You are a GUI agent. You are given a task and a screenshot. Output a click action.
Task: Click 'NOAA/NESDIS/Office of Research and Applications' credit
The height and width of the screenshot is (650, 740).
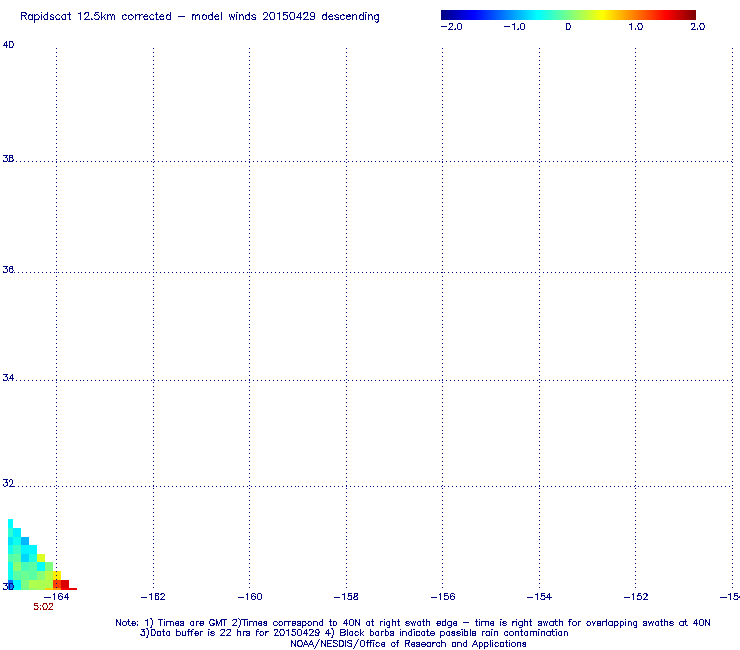click(x=408, y=644)
